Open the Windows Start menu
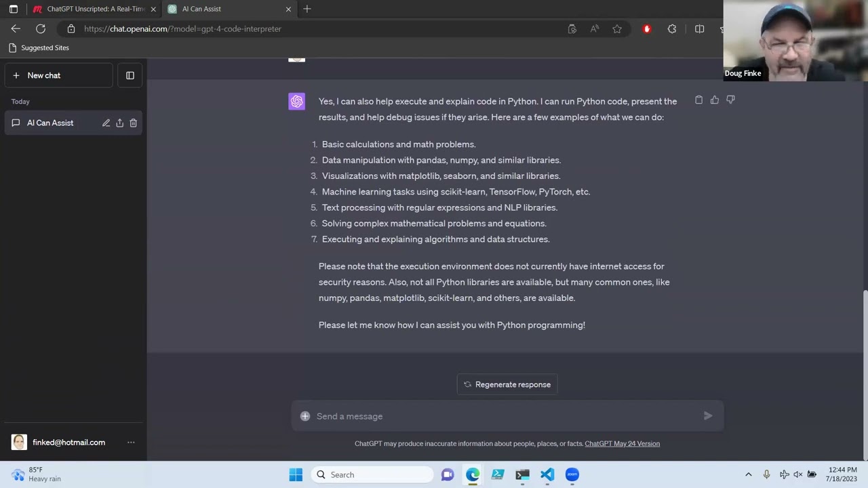 pos(296,474)
